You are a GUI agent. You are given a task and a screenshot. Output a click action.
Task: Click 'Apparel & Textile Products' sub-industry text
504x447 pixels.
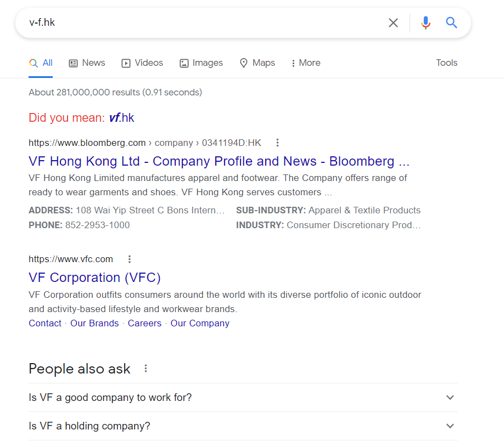point(365,210)
